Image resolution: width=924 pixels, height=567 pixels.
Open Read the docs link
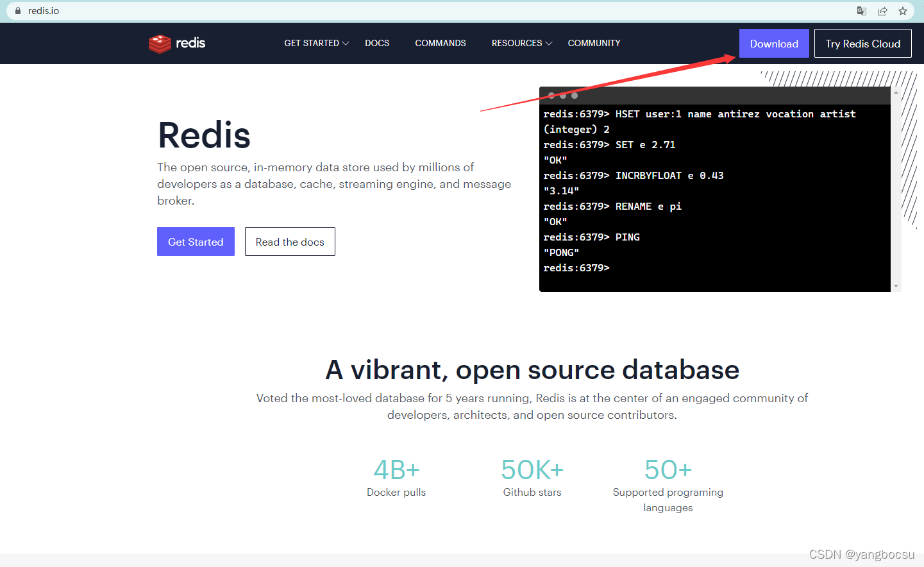point(290,241)
